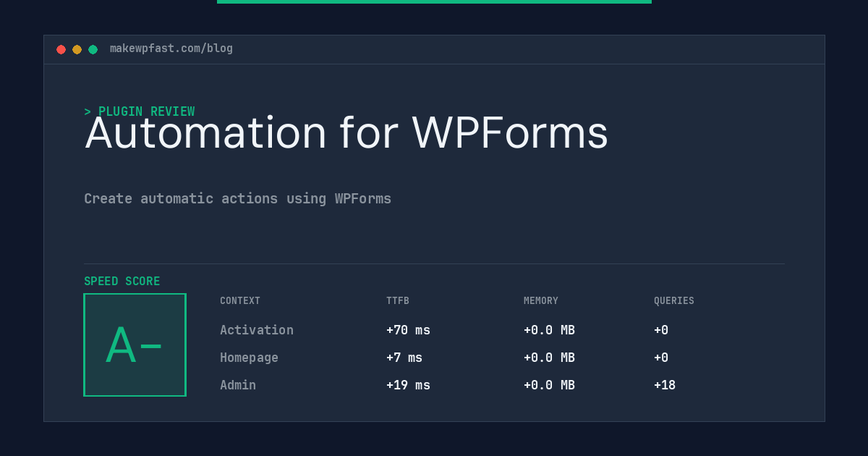Click the Admin memory value '+0.0 MB'
This screenshot has height=456, width=868.
tap(549, 385)
